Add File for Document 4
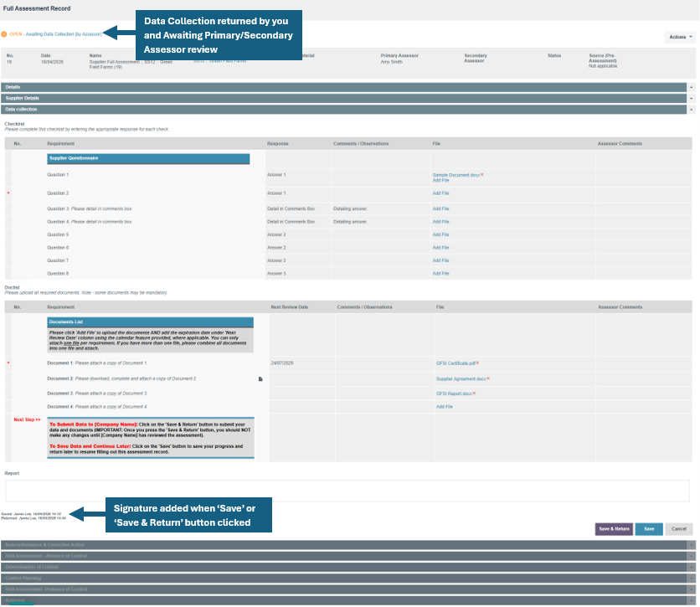This screenshot has width=700, height=607. [444, 407]
